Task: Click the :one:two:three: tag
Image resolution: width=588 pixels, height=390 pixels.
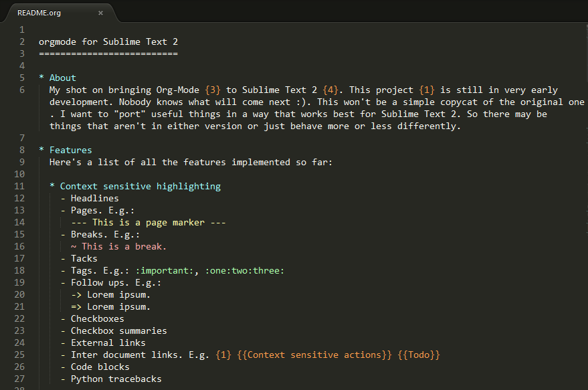Action: [x=245, y=270]
